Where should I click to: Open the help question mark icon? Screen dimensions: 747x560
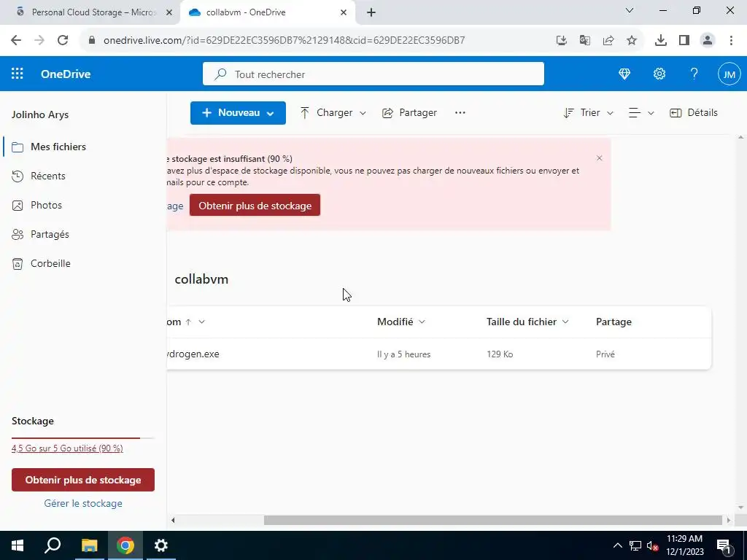coord(694,74)
